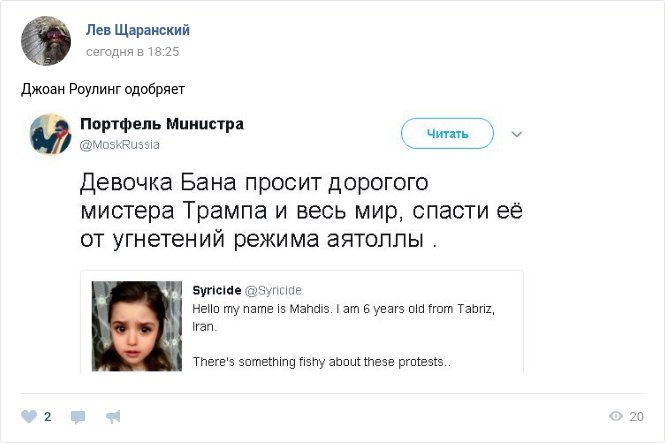Click the Russian tweet text about Девочка Бана

[x=301, y=211]
